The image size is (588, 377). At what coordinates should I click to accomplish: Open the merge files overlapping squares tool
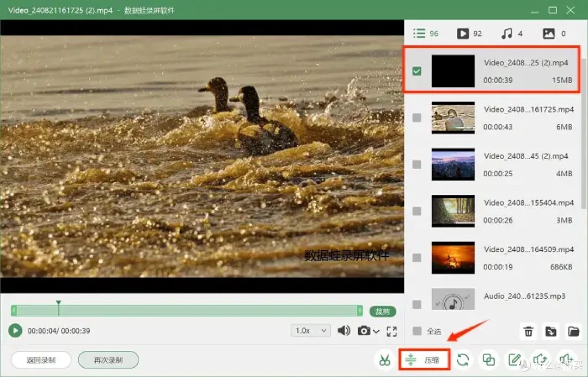(x=488, y=360)
